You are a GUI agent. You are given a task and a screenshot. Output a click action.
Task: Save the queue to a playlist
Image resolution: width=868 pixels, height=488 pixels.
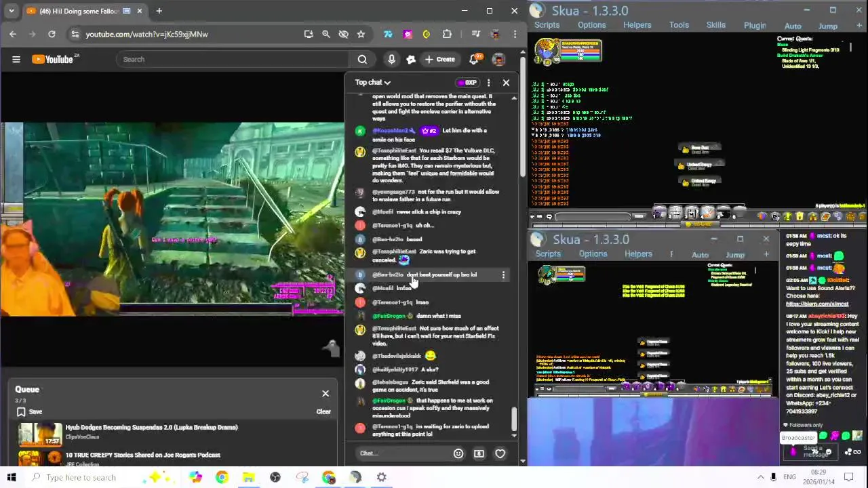(x=29, y=411)
